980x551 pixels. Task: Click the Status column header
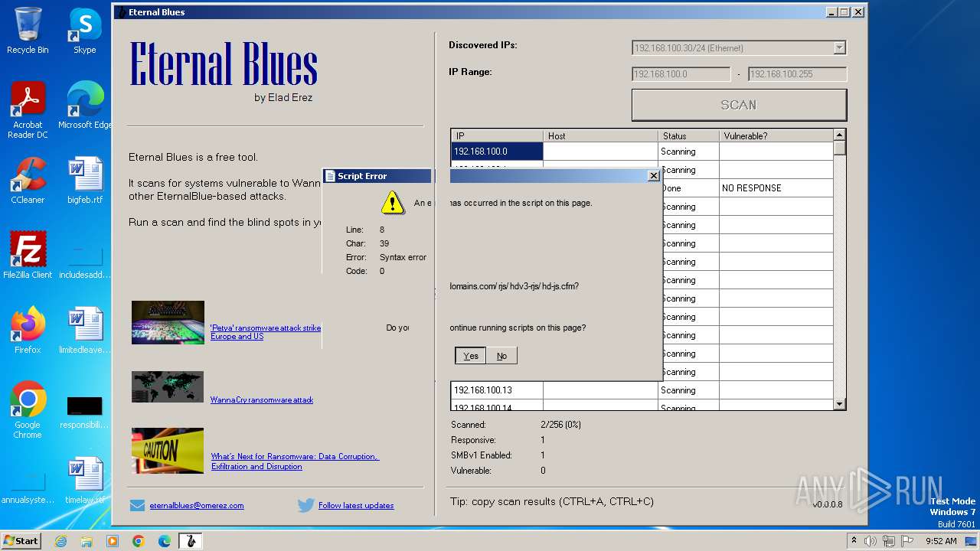pos(689,135)
